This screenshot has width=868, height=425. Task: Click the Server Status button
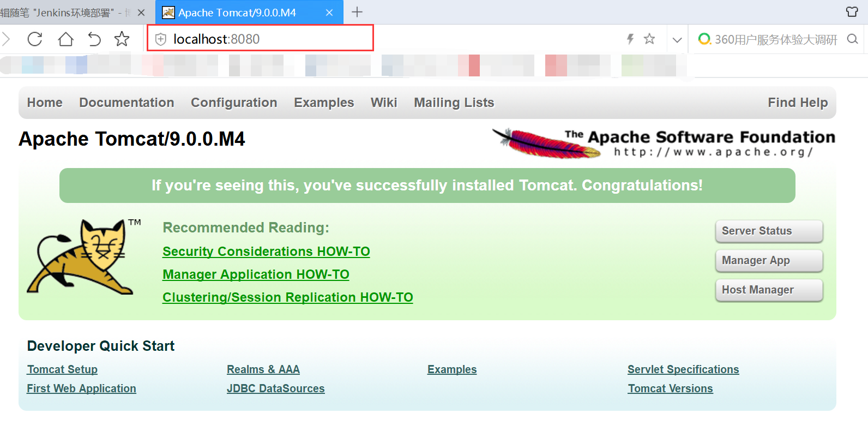pos(769,231)
